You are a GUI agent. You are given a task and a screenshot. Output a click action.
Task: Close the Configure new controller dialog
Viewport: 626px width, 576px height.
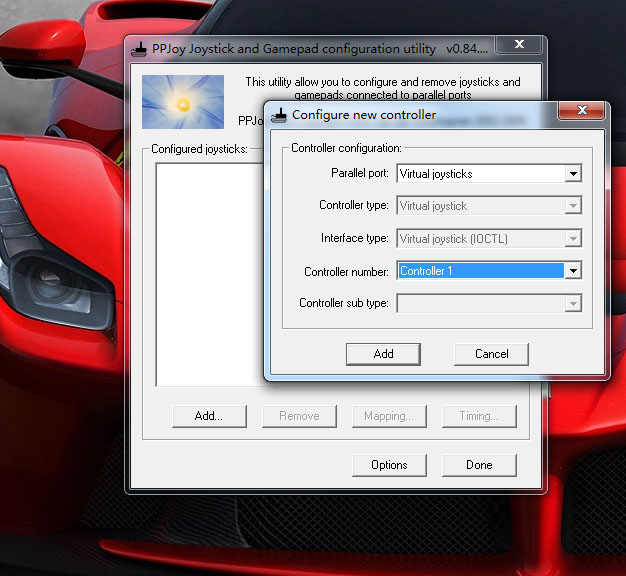tap(582, 110)
